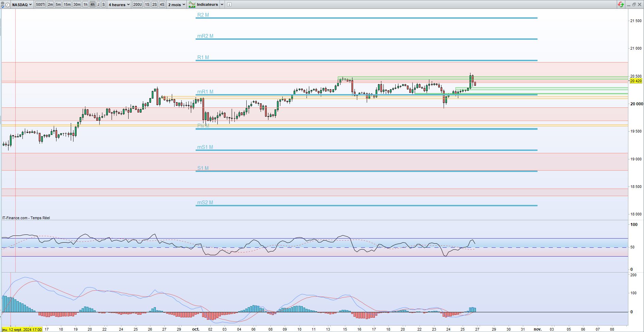Screen dimensions: 644x332
Task: Expand the 4 heures timeframe dropdown
Action: 119,4
